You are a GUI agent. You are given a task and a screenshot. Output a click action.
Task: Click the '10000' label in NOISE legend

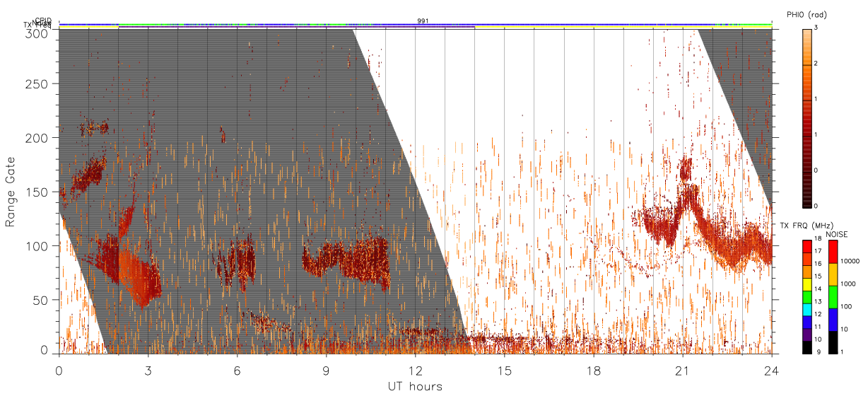(851, 261)
